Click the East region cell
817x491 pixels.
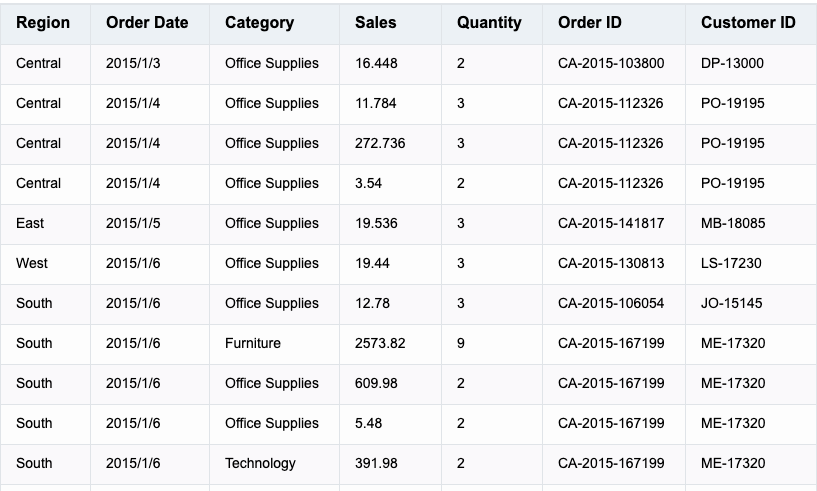click(x=30, y=223)
